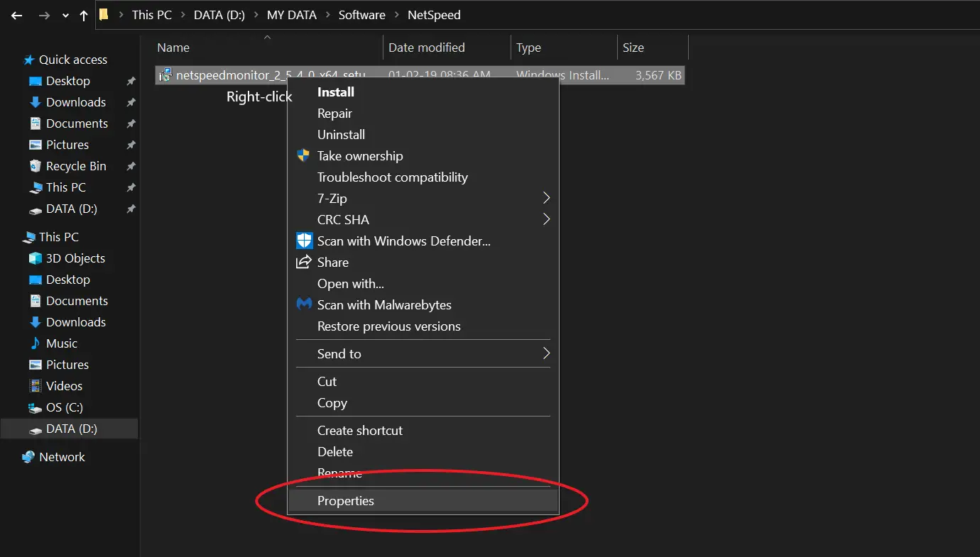Select the This PC tree node with monitor icon
The height and width of the screenshot is (557, 980).
pos(58,237)
